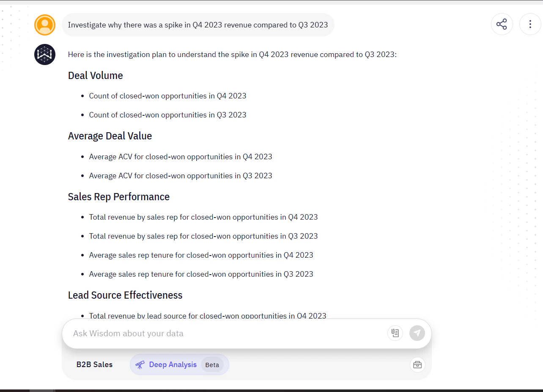
Task: Click the share icon
Action: coord(502,24)
